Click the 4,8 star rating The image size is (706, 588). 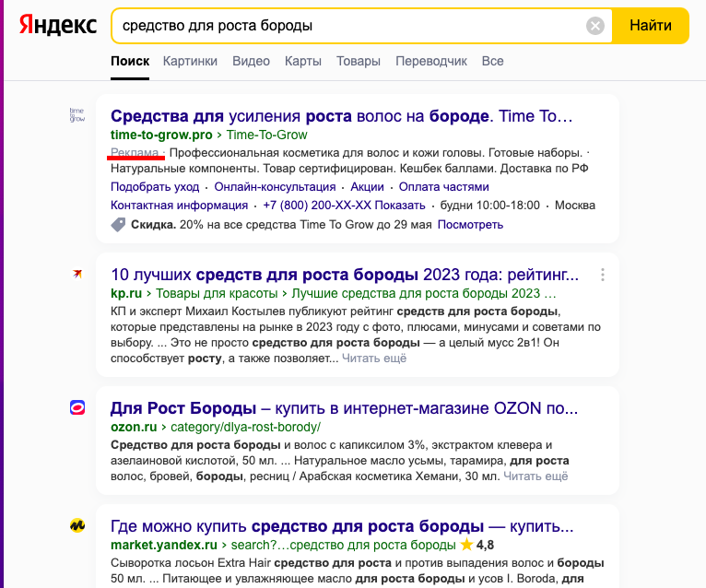pyautogui.click(x=477, y=545)
